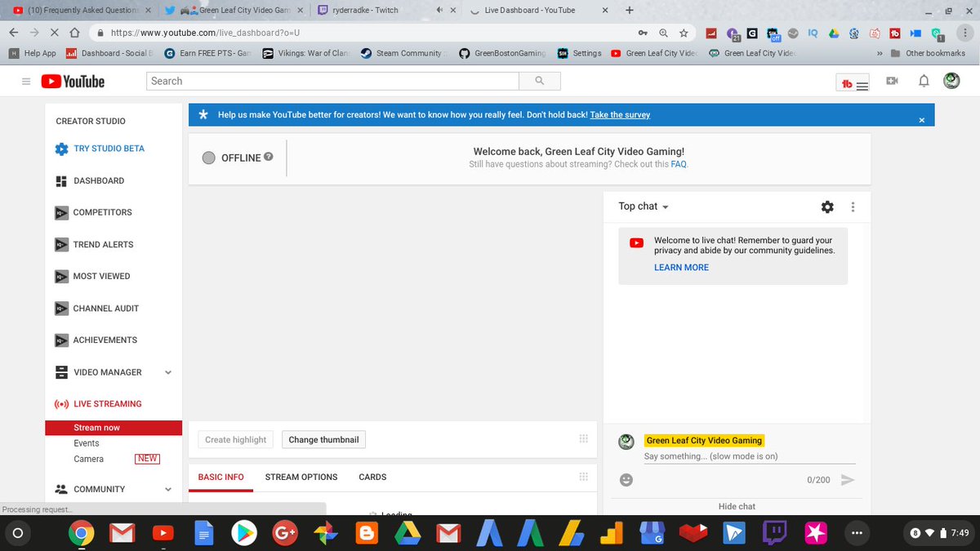Click the Create highlight button
The image size is (980, 551).
pyautogui.click(x=235, y=440)
